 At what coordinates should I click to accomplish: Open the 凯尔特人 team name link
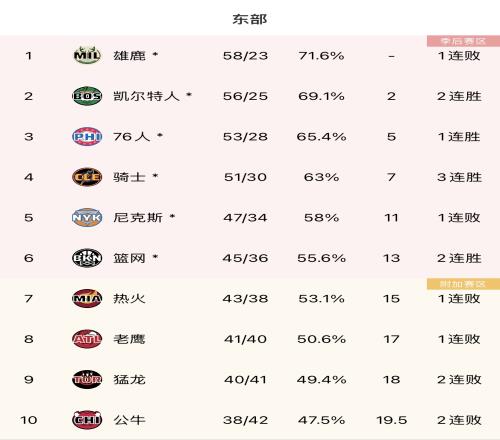point(146,96)
